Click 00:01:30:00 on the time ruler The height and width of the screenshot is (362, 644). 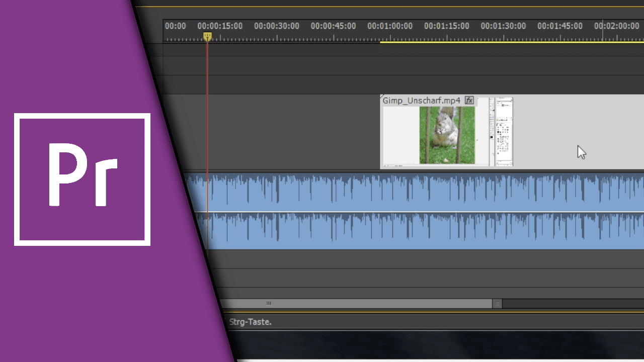click(x=503, y=26)
